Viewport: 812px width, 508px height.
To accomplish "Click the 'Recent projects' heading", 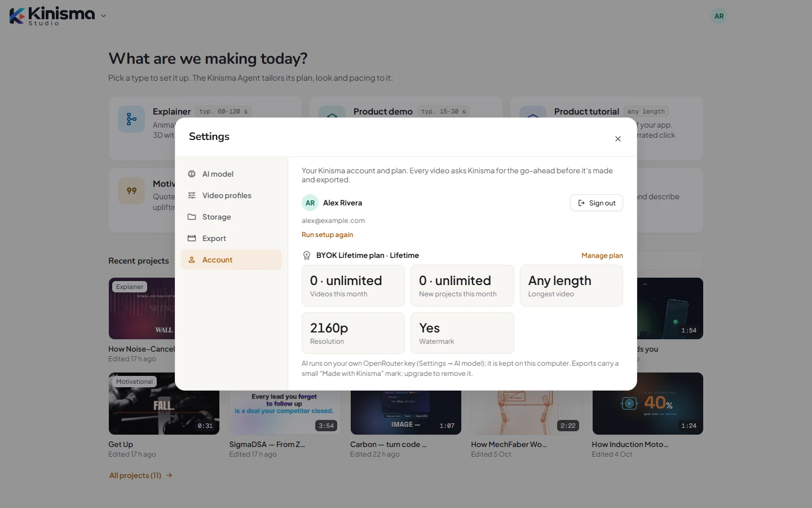I will (x=139, y=261).
